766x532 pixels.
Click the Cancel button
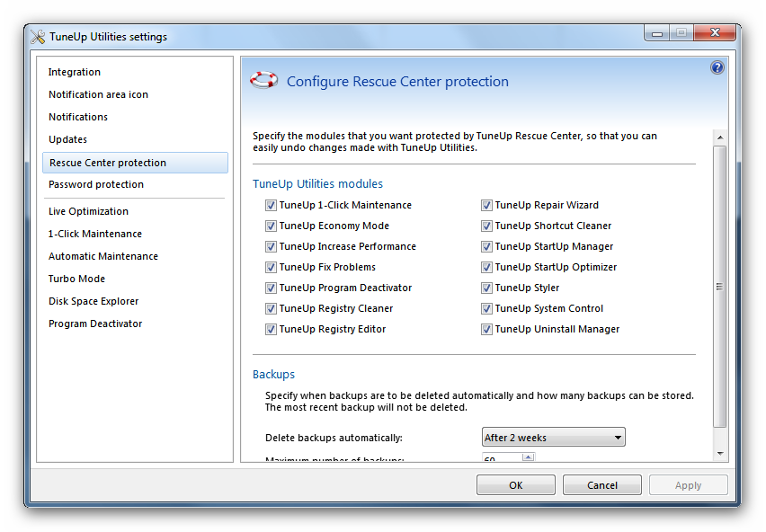(601, 485)
